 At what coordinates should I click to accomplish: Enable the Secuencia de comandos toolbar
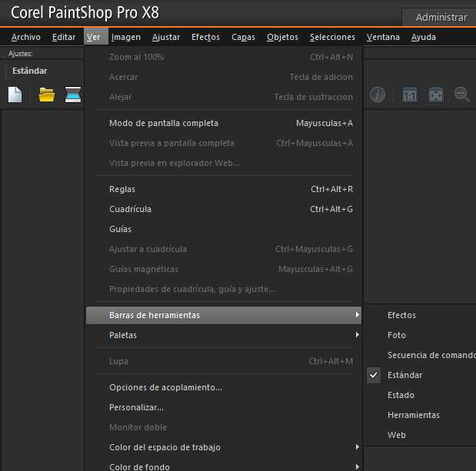click(x=421, y=355)
